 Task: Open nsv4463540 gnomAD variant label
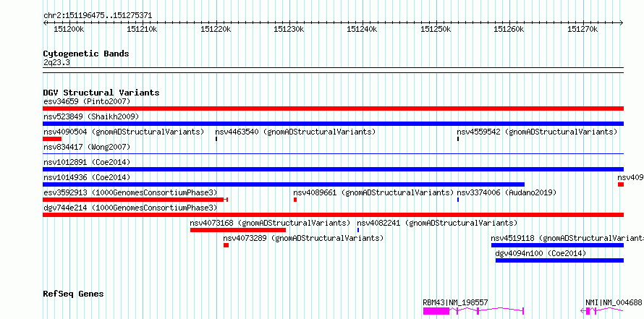(x=295, y=132)
